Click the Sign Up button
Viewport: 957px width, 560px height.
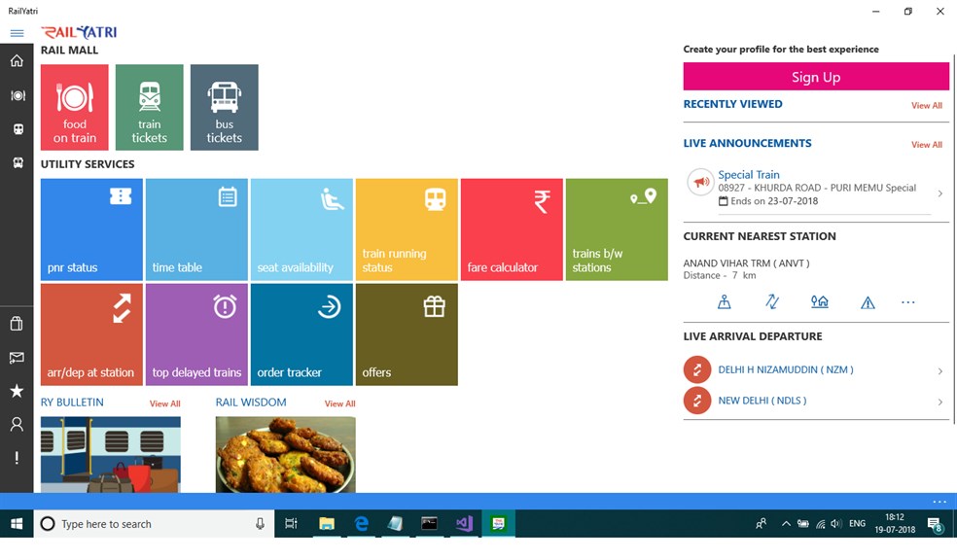pyautogui.click(x=816, y=77)
